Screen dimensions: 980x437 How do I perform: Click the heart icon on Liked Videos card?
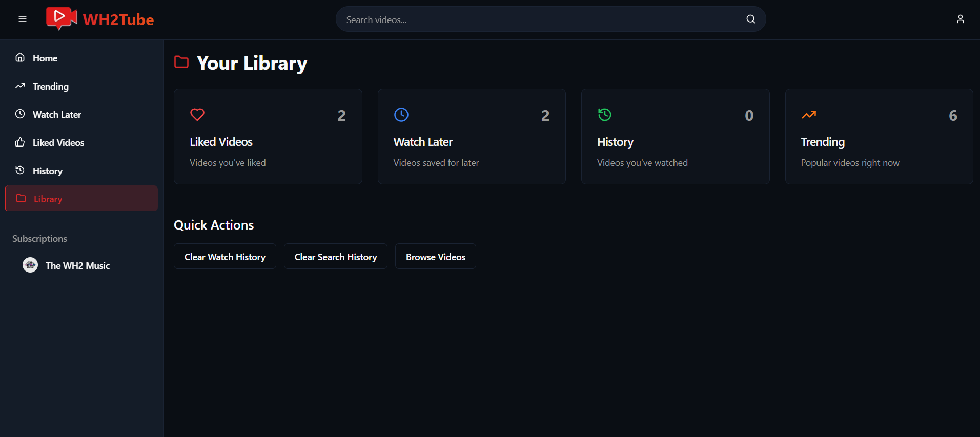coord(197,115)
